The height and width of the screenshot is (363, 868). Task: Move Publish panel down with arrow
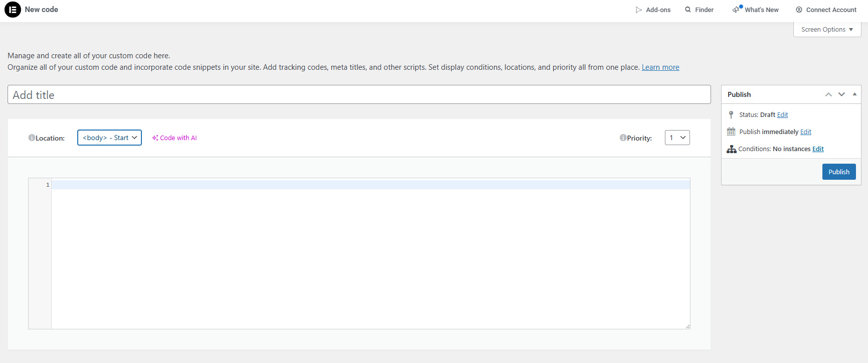click(x=841, y=94)
